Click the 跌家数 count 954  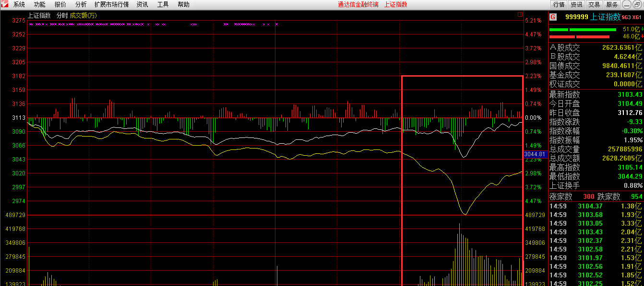pyautogui.click(x=637, y=197)
